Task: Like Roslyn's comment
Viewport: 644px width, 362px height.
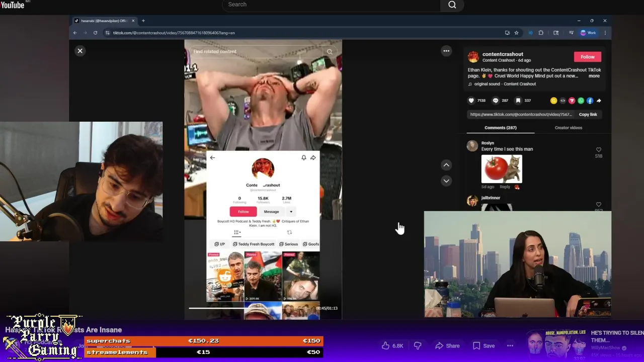Action: point(599,150)
